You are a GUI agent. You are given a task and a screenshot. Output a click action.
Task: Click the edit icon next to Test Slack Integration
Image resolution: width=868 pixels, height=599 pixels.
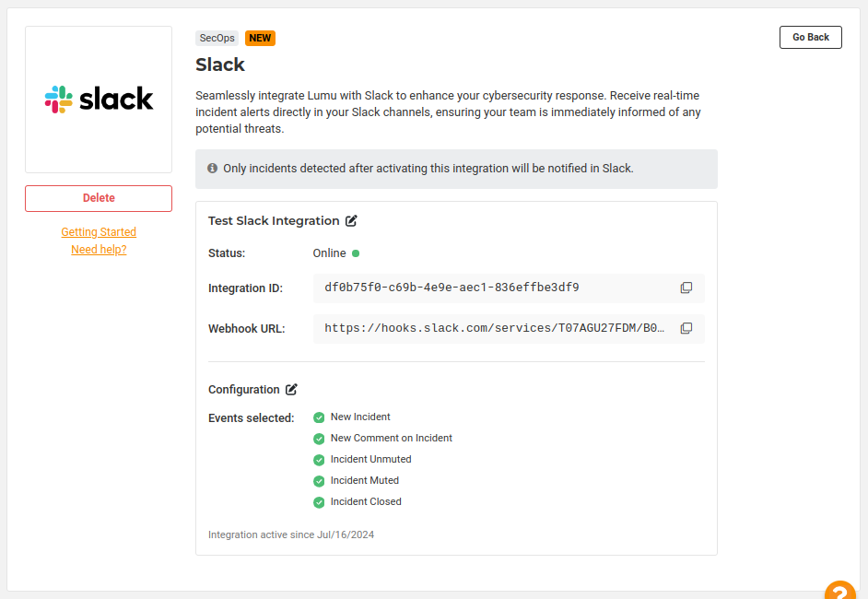(351, 221)
